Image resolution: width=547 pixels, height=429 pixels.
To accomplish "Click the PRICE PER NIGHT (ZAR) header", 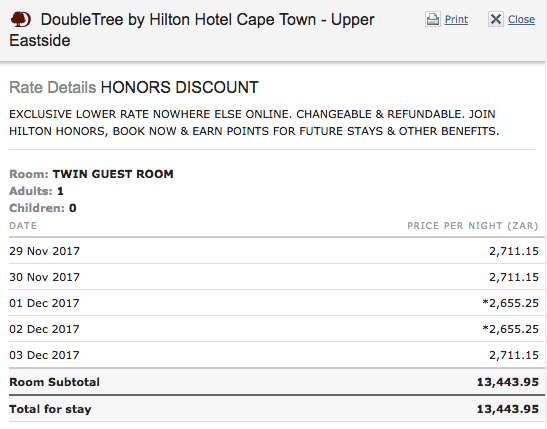I will (x=473, y=226).
